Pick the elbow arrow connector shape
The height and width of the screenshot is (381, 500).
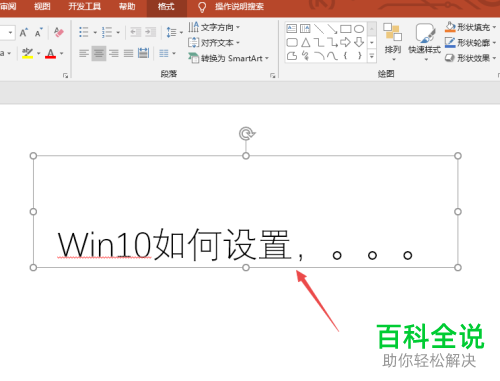[x=332, y=42]
